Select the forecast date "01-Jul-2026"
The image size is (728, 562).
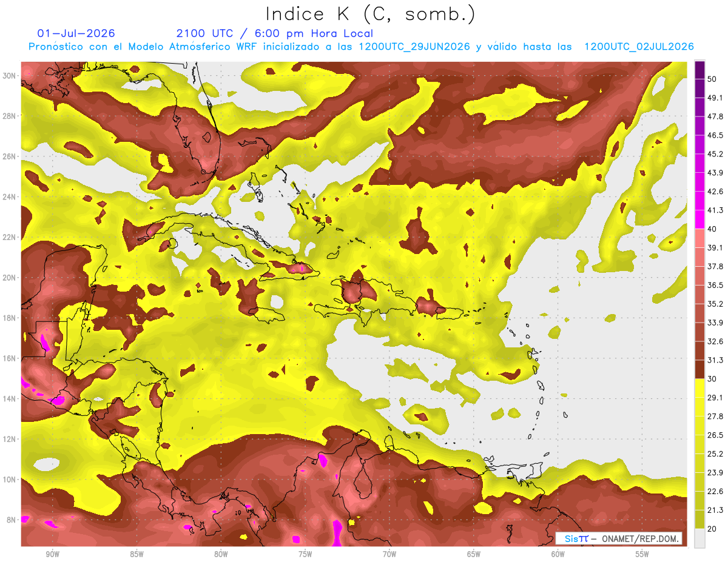pyautogui.click(x=76, y=33)
